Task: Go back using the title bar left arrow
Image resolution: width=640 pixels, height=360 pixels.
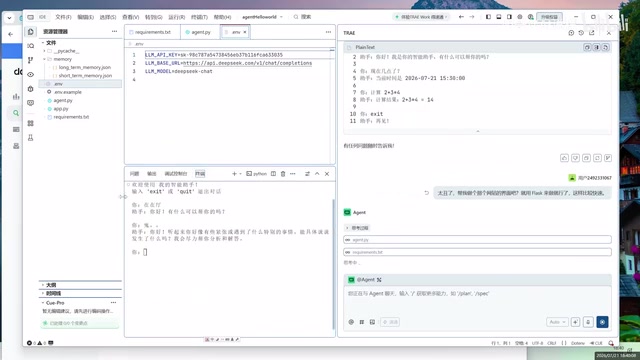Action: coord(461,17)
